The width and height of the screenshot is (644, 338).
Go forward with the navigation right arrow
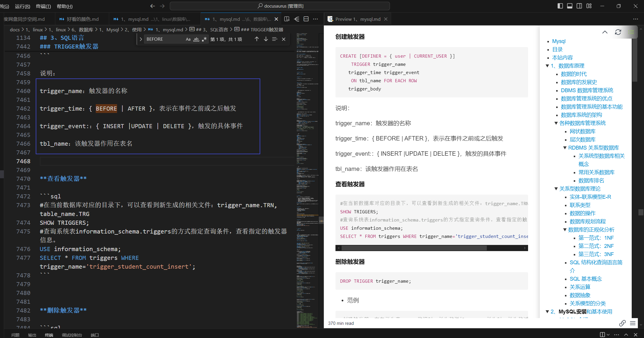pos(162,6)
